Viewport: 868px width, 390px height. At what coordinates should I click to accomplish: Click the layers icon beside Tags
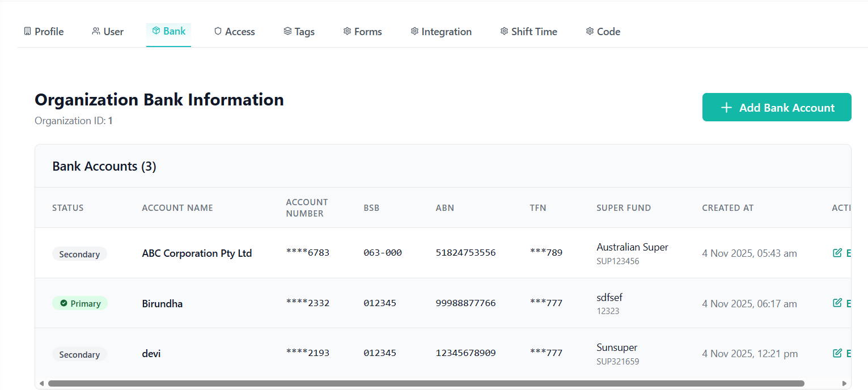[x=287, y=31]
